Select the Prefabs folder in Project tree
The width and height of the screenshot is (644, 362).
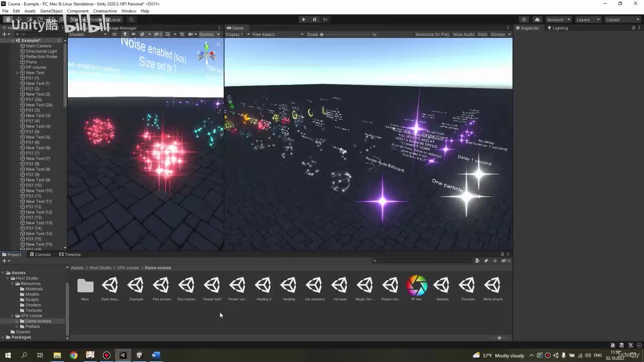(x=33, y=326)
